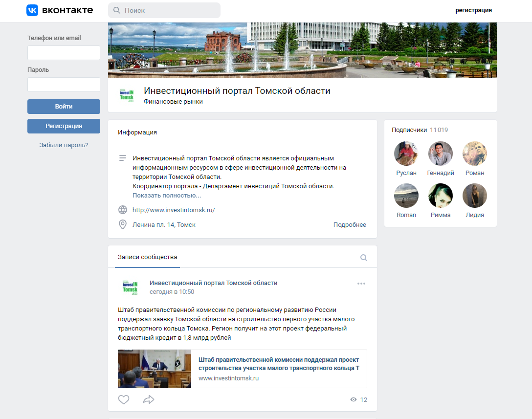Click Информация section header
This screenshot has width=532, height=419.
137,132
